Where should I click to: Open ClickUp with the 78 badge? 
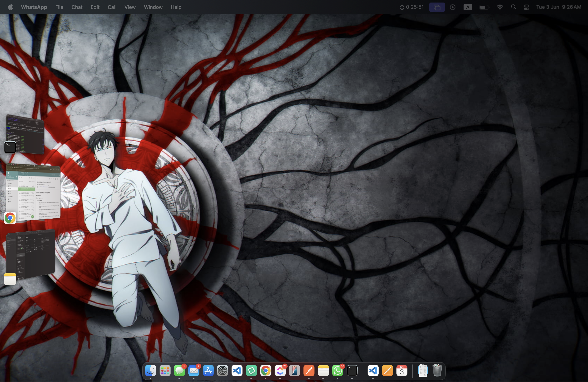tap(280, 370)
